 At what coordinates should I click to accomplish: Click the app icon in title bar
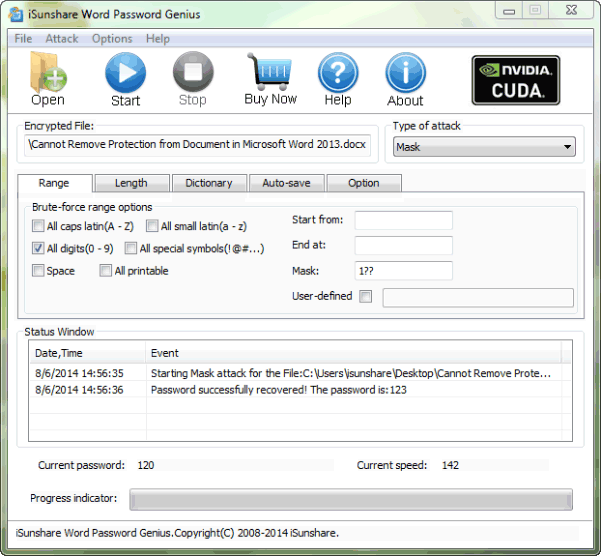click(x=16, y=14)
